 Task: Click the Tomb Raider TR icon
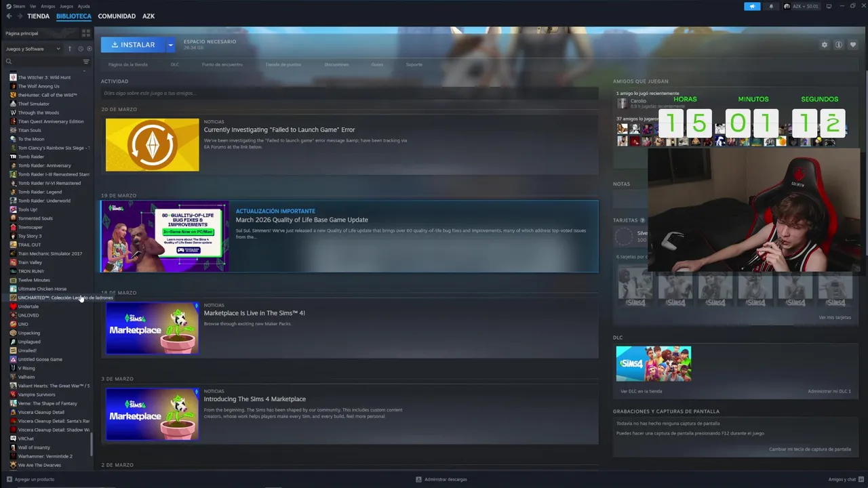click(13, 157)
